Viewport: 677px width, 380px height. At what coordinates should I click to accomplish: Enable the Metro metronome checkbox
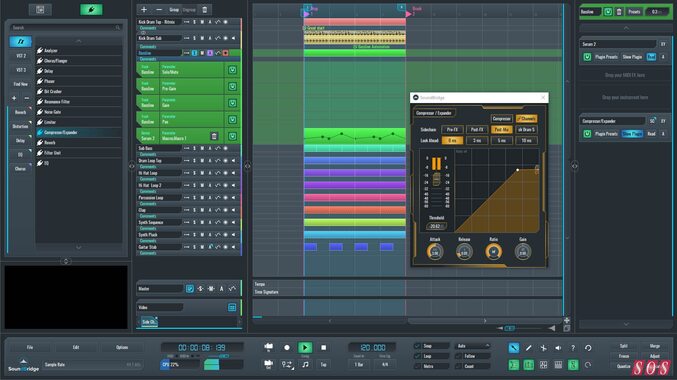point(418,366)
